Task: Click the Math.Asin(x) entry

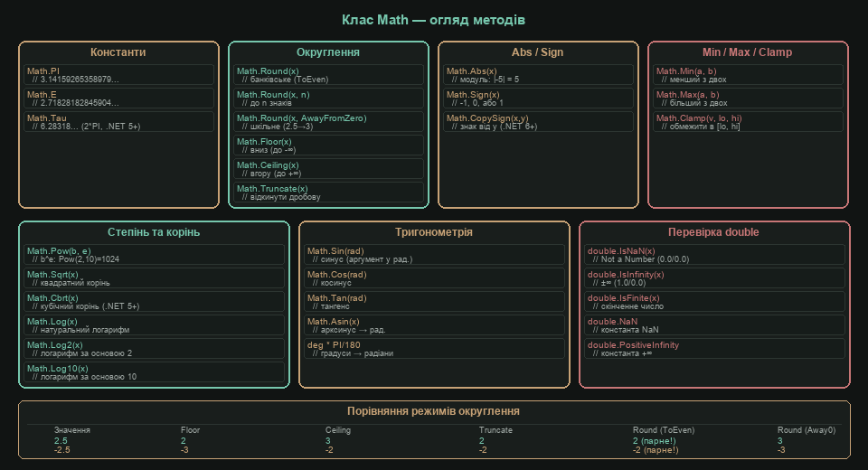Action: [x=435, y=325]
